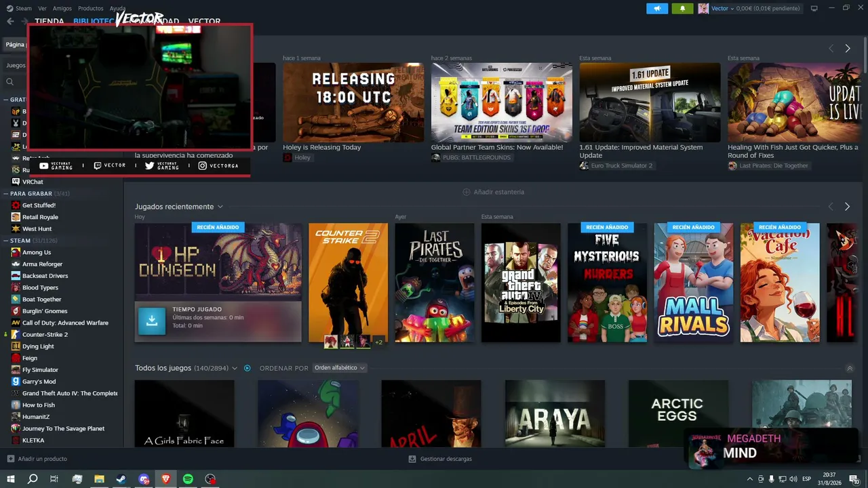Open the Arctic Eggs game tile
The image size is (868, 488).
pyautogui.click(x=678, y=413)
